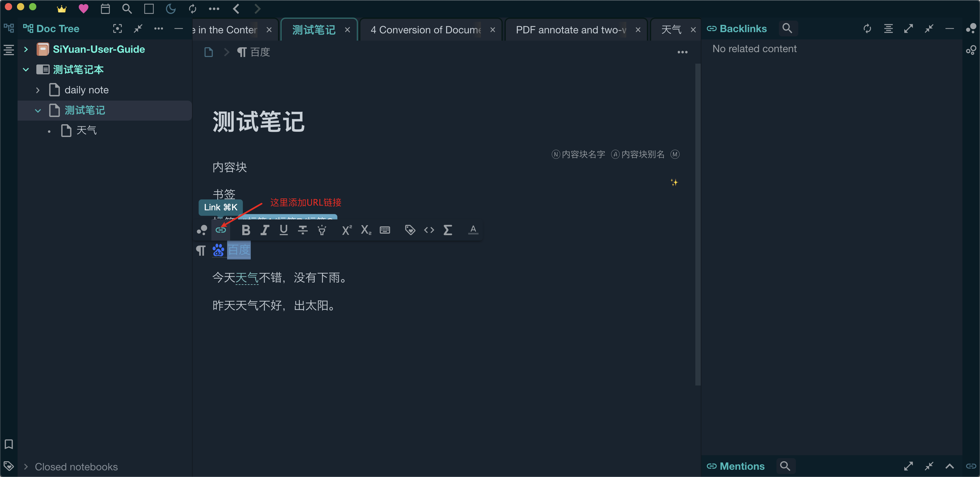980x477 pixels.
Task: Focus current document in Doc Tree
Action: coord(118,28)
